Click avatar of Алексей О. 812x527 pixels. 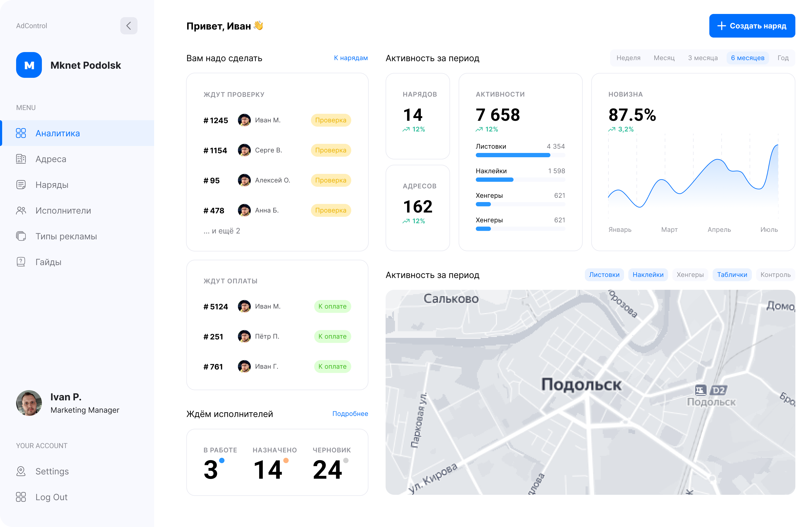tap(244, 180)
